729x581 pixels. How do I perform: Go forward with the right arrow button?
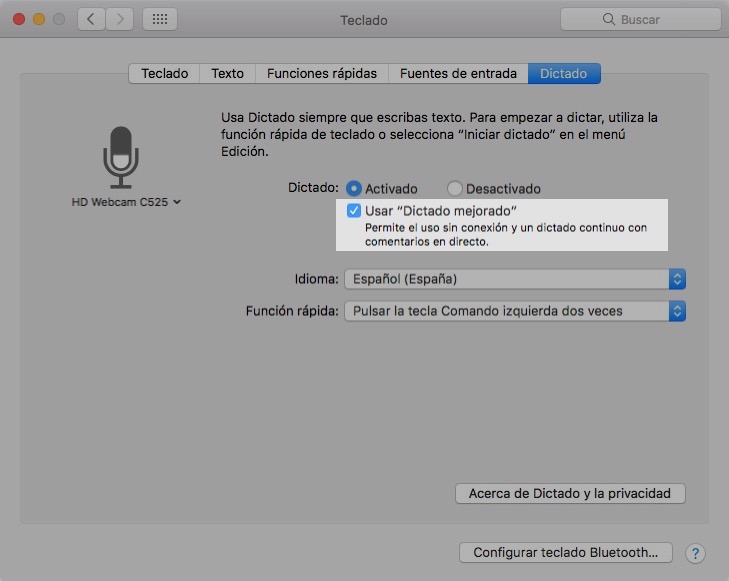click(119, 19)
